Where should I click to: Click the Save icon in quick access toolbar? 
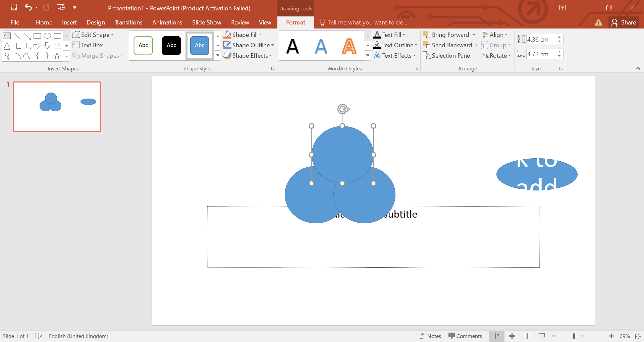click(x=14, y=7)
